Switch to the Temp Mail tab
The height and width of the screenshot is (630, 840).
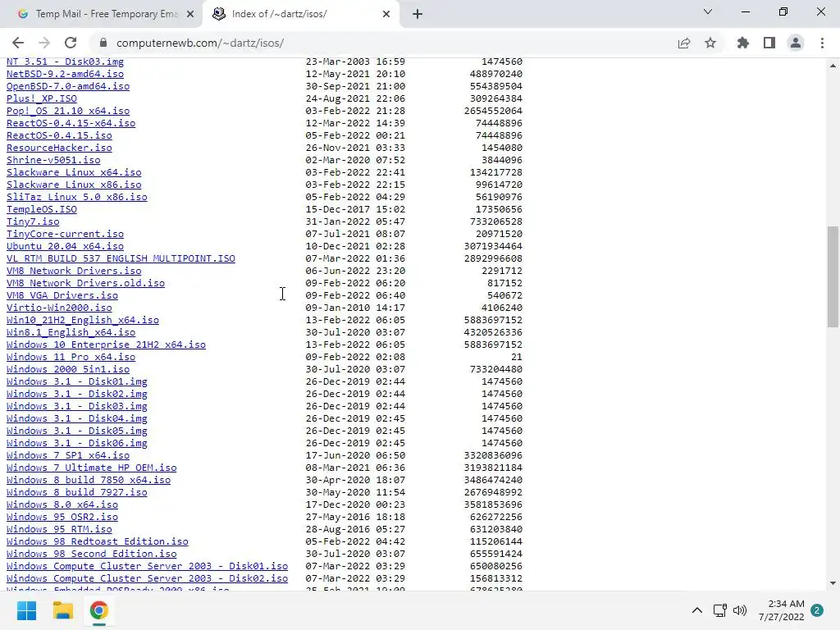tap(101, 14)
